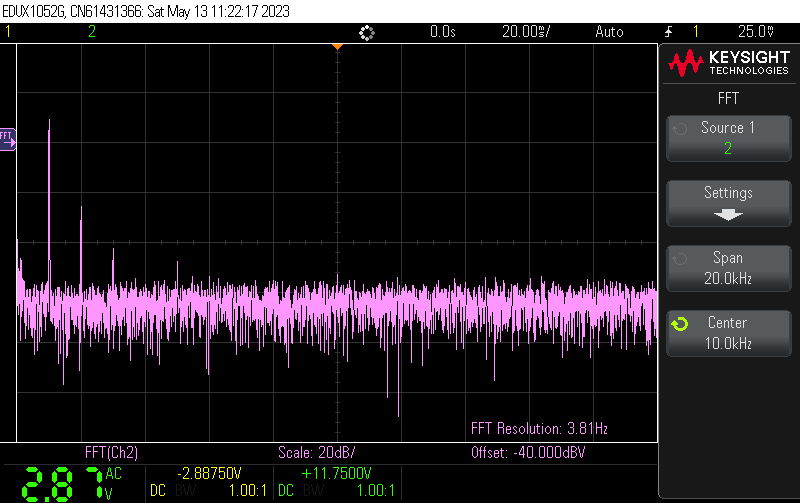Click the +11.7500V channel 2 offset
Image resolution: width=800 pixels, height=503 pixels.
336,473
